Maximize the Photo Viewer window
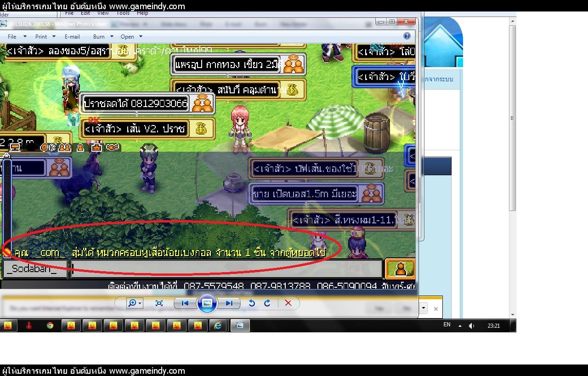Viewport: 588px width, 376px height. tap(392, 21)
